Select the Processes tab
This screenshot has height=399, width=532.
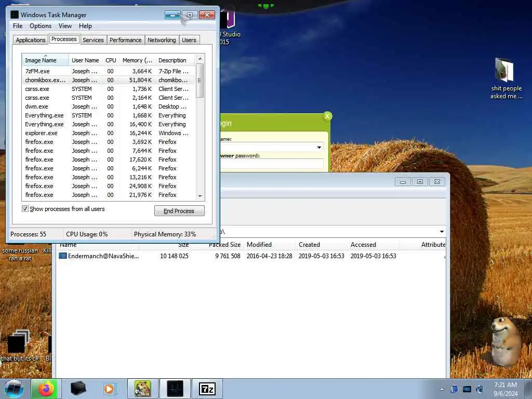64,39
